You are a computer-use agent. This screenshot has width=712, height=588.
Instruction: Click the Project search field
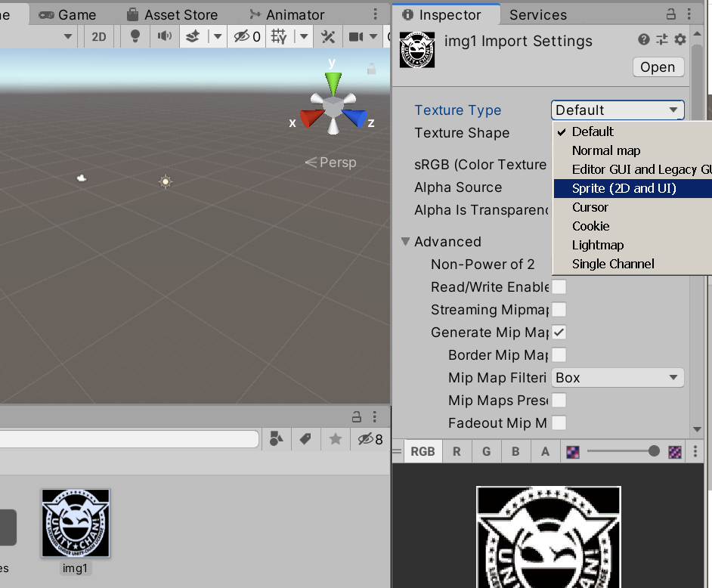coord(129,439)
